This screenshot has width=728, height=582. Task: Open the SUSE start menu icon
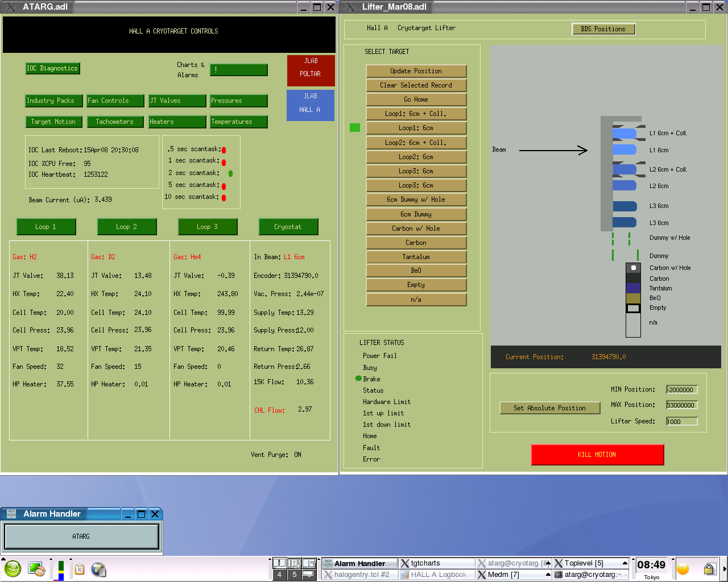tap(13, 568)
